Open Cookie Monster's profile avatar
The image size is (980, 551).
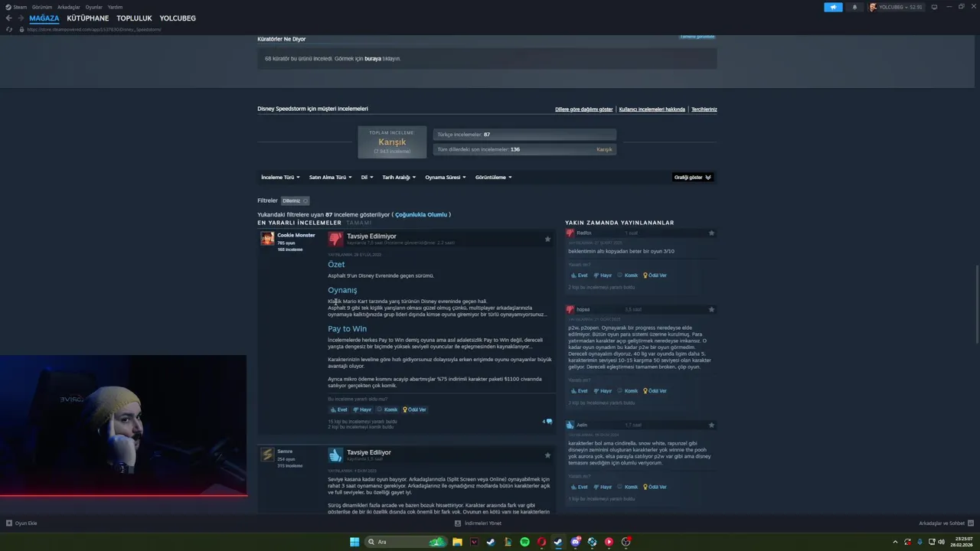pyautogui.click(x=267, y=239)
